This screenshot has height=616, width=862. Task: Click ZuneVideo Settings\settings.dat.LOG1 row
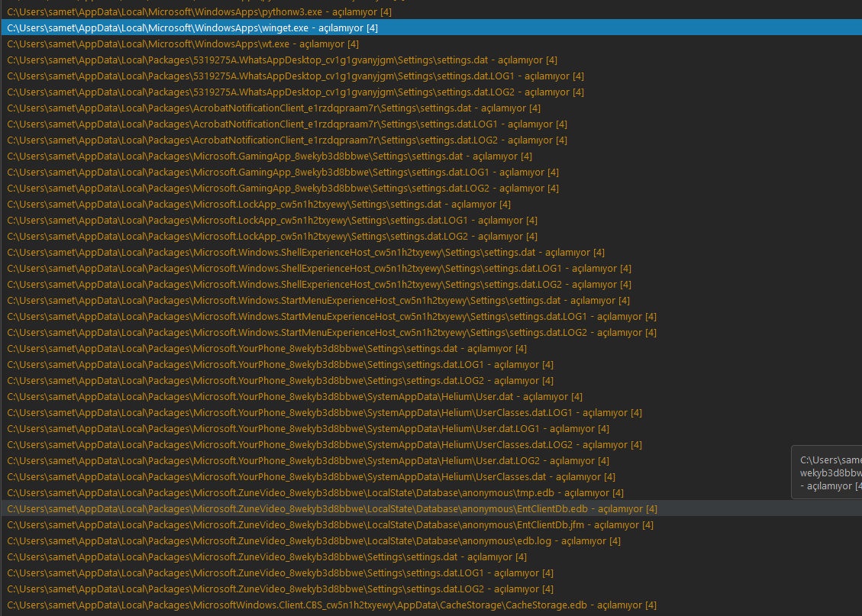tap(431, 572)
